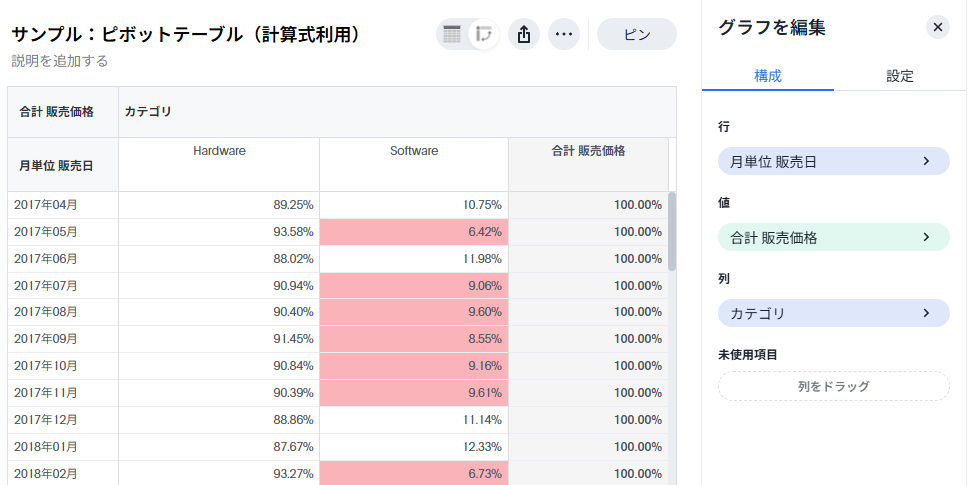
Task: Click the 月単位 販売日 table header
Action: (x=56, y=165)
